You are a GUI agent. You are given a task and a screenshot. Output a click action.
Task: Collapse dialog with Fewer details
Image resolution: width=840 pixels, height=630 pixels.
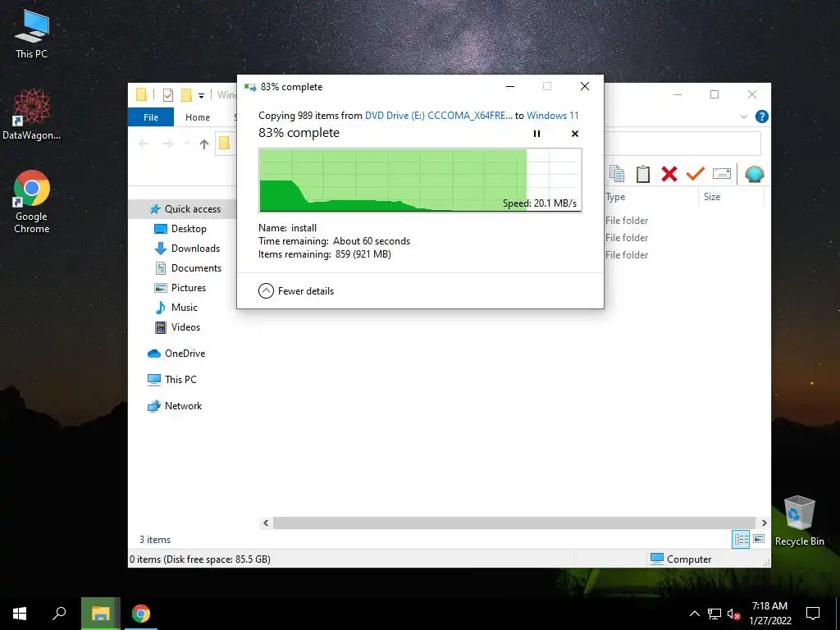(296, 291)
